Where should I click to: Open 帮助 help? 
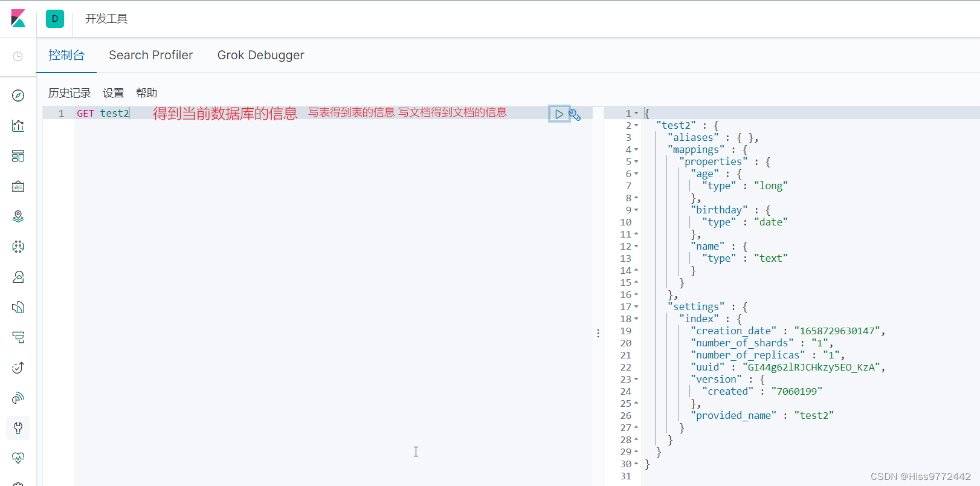147,93
